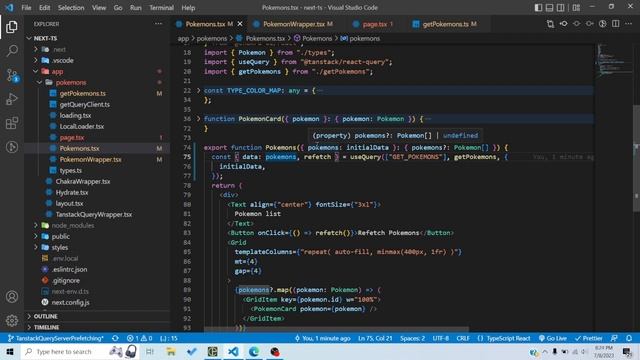Image resolution: width=640 pixels, height=360 pixels.
Task: Expand the styles folder
Action: 36,247
